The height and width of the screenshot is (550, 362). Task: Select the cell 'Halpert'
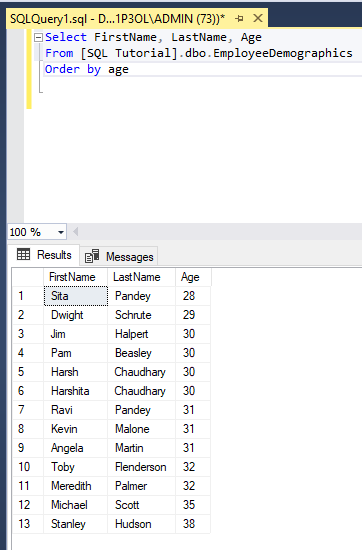(x=141, y=334)
